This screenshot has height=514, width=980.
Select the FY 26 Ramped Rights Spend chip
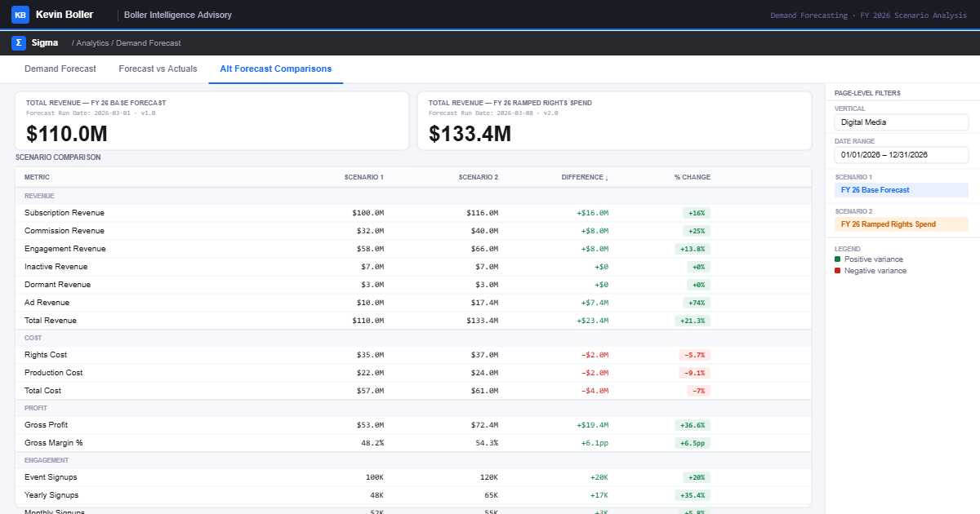901,224
